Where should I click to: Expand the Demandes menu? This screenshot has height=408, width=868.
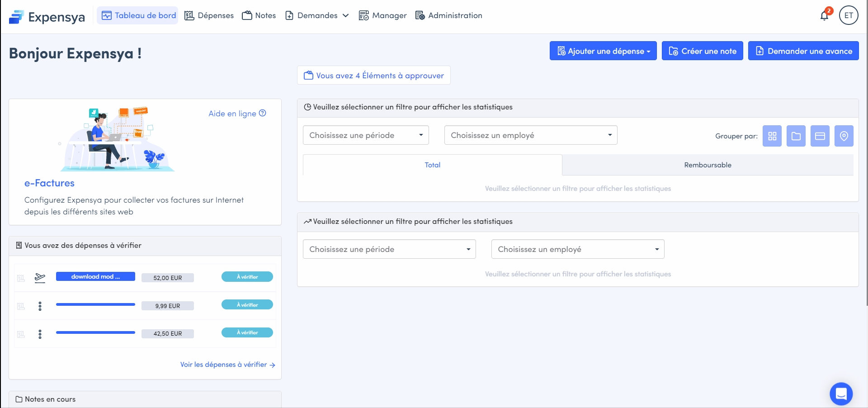[317, 15]
